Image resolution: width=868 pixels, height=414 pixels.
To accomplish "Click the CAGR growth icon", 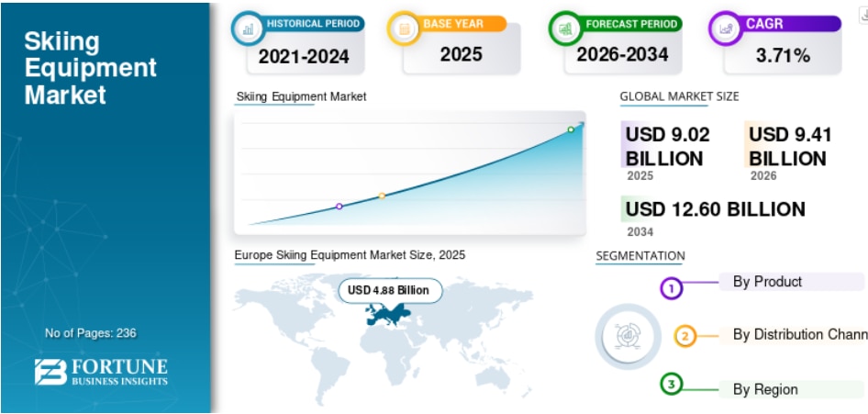I will point(726,28).
